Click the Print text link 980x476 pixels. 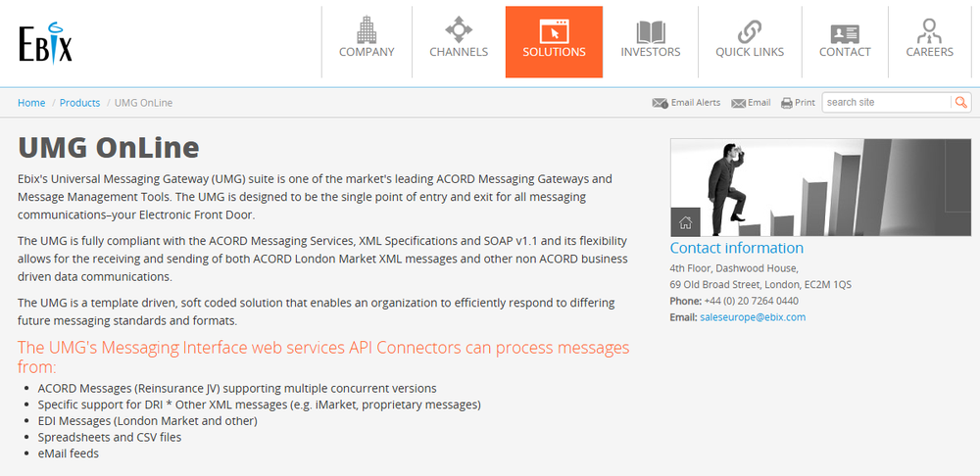pyautogui.click(x=805, y=103)
